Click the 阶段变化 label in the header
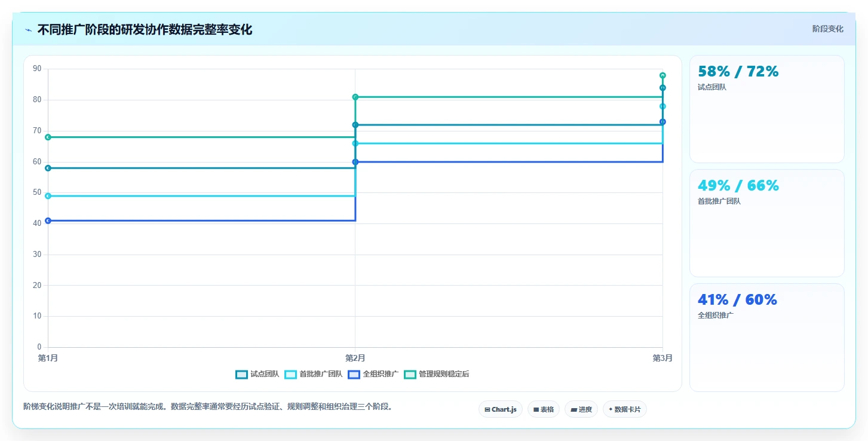The width and height of the screenshot is (868, 441). [827, 29]
